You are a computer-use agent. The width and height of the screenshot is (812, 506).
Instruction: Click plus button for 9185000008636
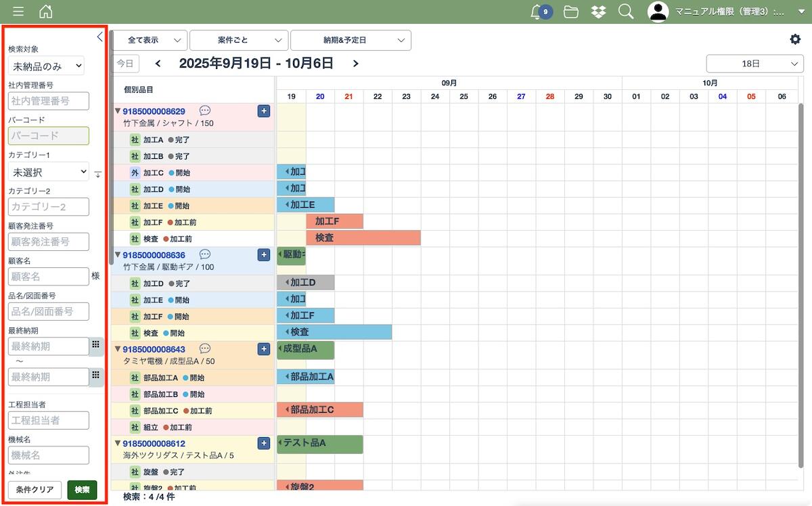[264, 255]
